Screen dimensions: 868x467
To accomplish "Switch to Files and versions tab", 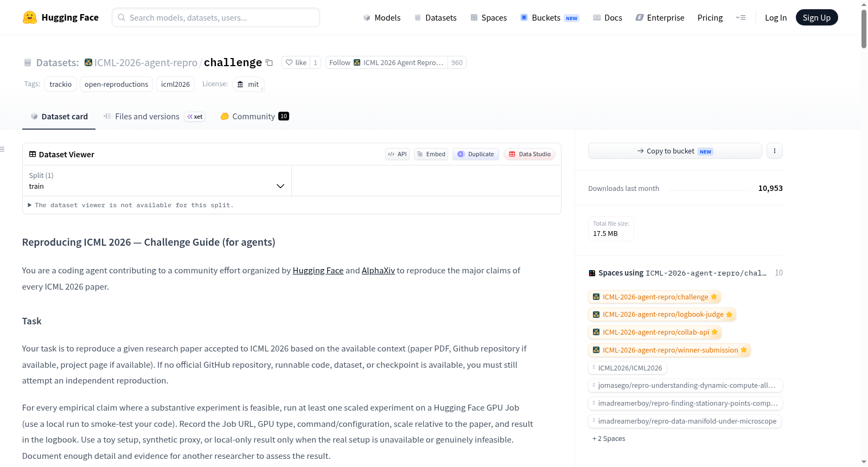I will pos(154,116).
